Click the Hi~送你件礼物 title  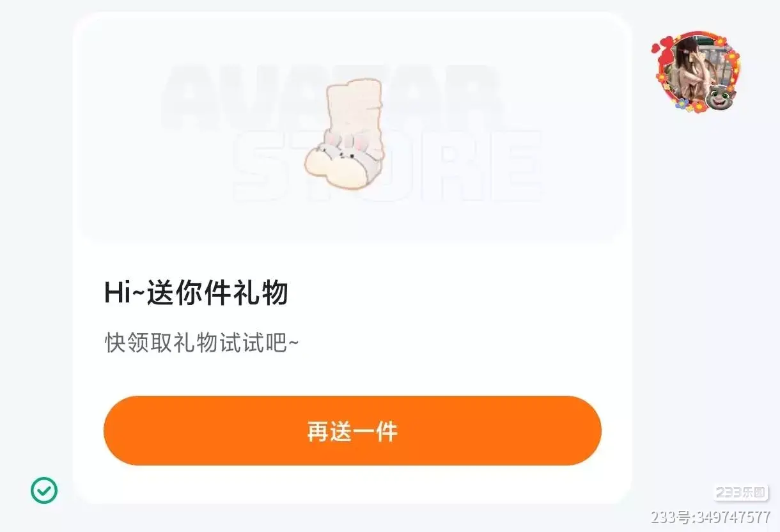196,293
